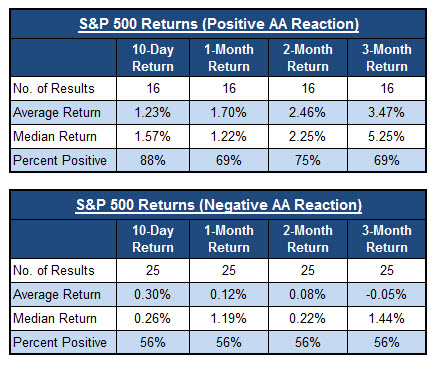Viewport: 437px width, 365px height.
Task: Click the Negative AA Reaction table title
Action: pyautogui.click(x=219, y=205)
